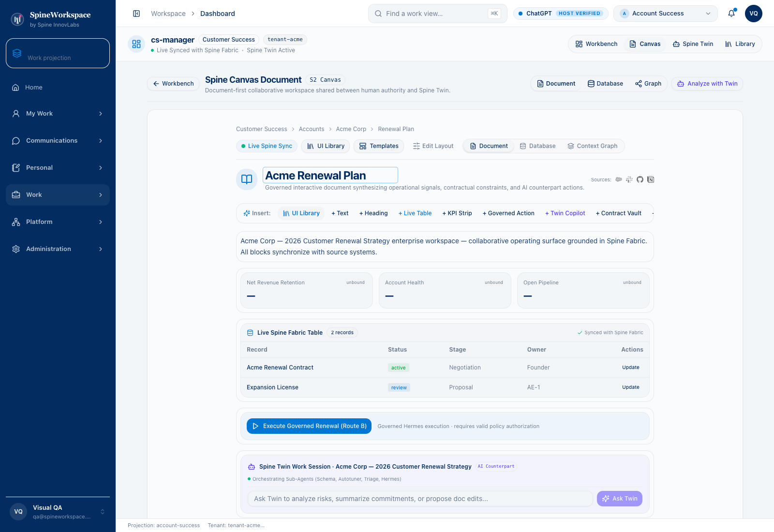Expand the Platform section
Viewport: 774px width, 532px height.
tap(58, 222)
